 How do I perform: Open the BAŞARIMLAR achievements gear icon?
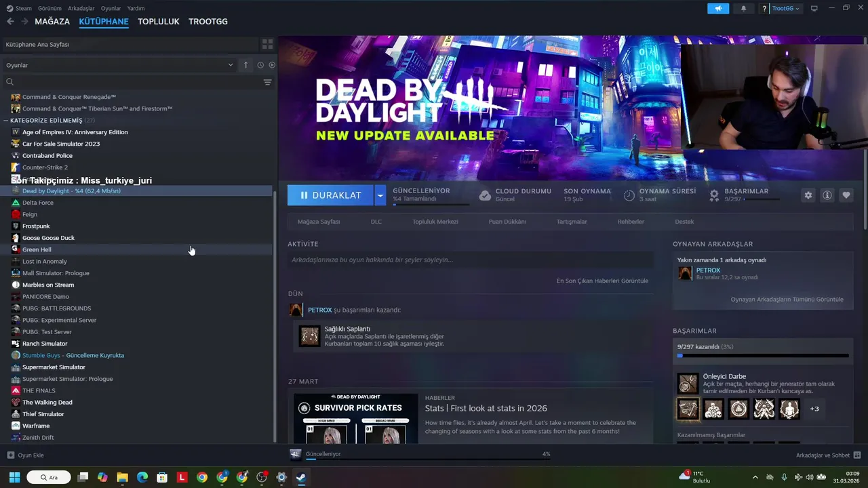[714, 195]
